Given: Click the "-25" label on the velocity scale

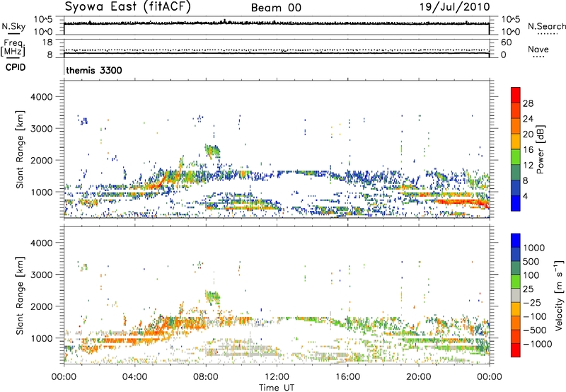Looking at the screenshot, I should [531, 303].
